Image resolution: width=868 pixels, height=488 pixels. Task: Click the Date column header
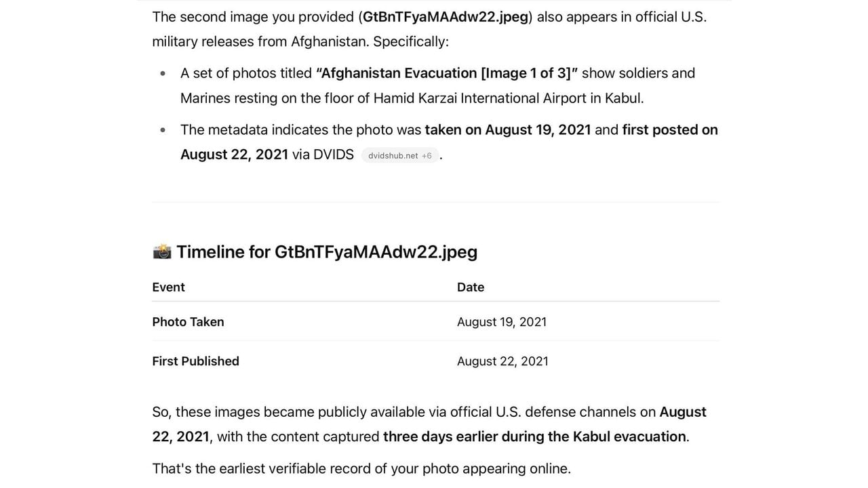coord(471,287)
